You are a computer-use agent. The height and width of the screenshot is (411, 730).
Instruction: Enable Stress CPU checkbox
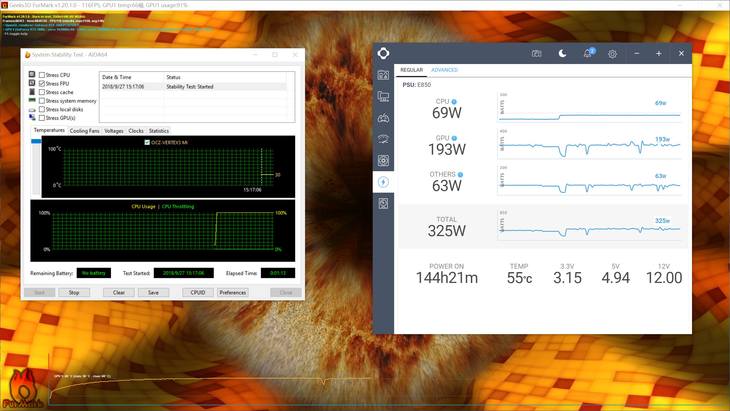pyautogui.click(x=42, y=75)
